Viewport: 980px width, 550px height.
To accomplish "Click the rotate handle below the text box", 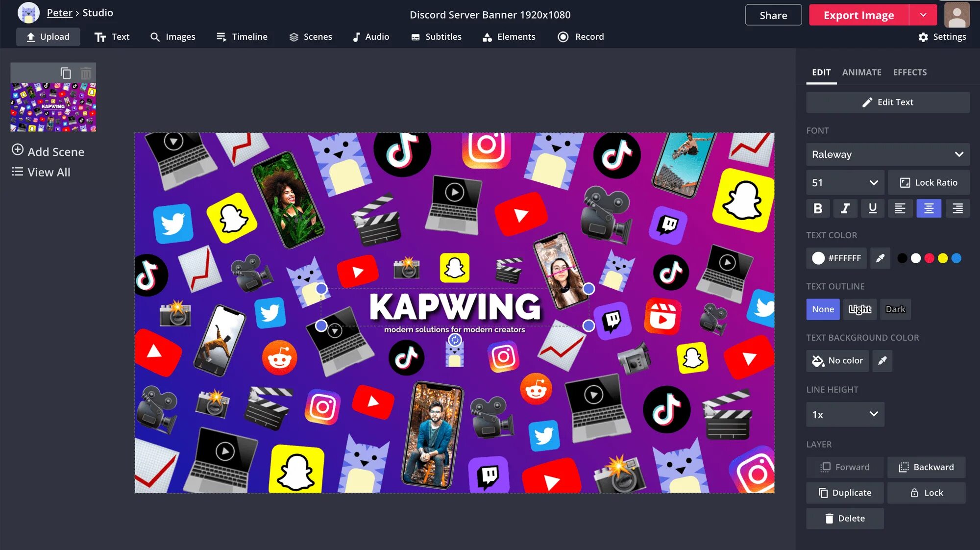I will point(455,340).
